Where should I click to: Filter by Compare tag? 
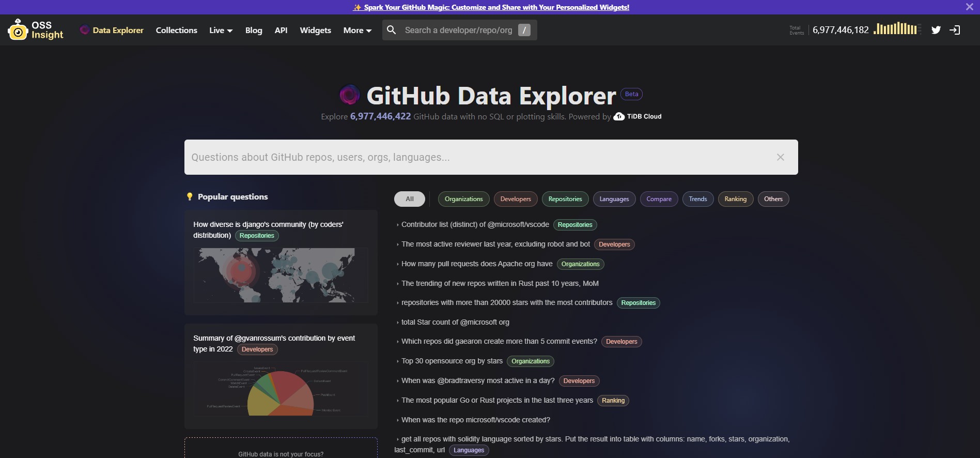pos(659,199)
